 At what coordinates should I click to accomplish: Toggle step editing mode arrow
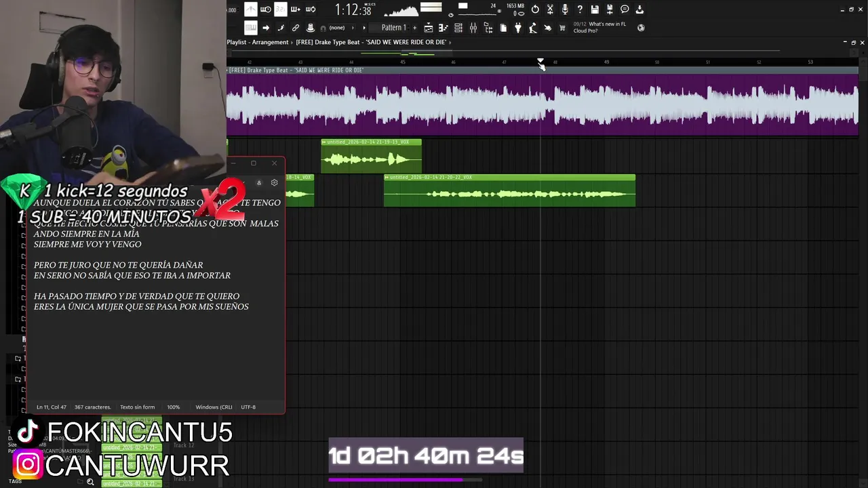[x=266, y=28]
